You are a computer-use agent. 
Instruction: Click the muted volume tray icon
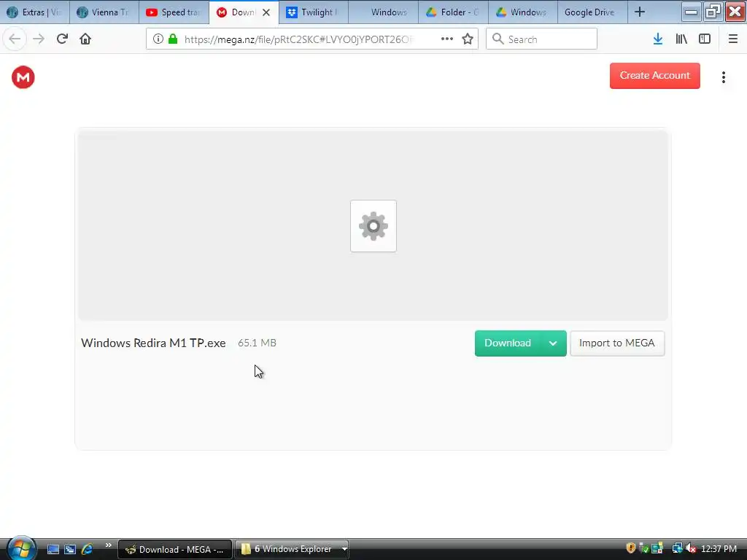pyautogui.click(x=691, y=548)
